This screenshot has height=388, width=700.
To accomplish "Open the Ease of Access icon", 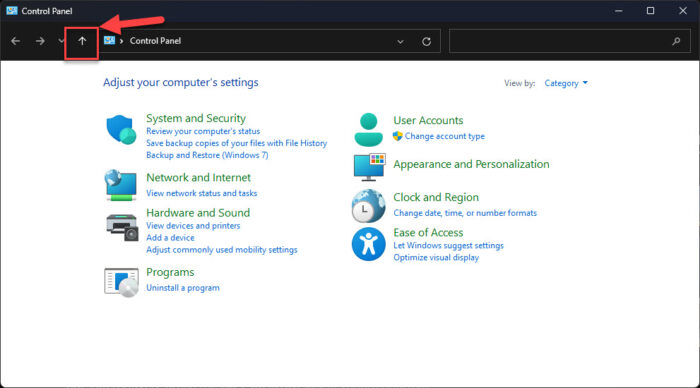I will pos(368,244).
